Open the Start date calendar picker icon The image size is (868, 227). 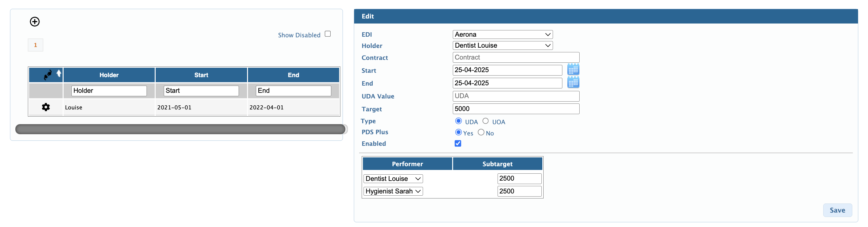[x=573, y=70]
